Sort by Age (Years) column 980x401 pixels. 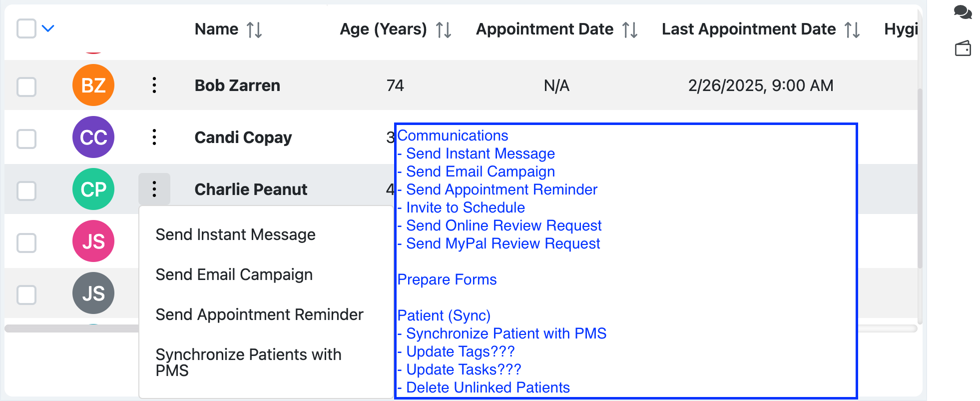point(443,29)
